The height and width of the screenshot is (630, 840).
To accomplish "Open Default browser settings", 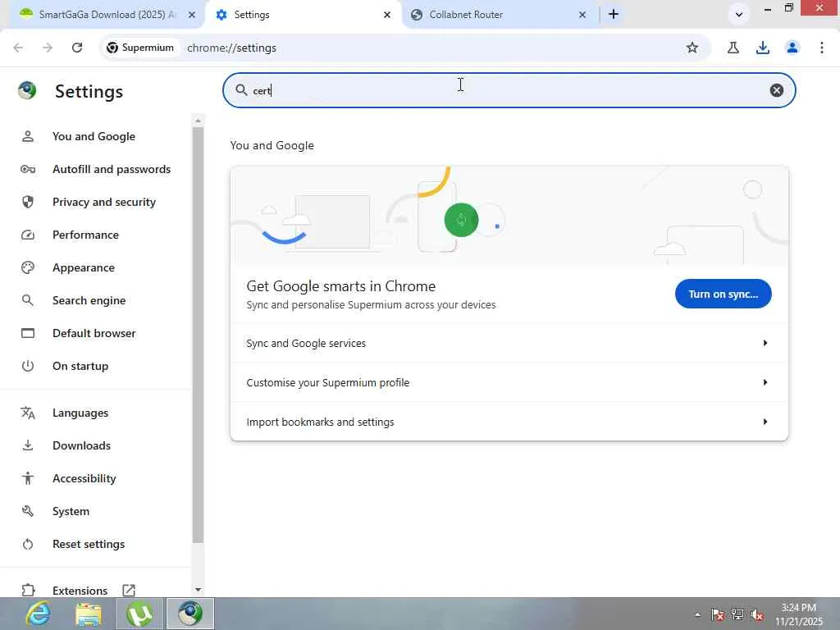I will (x=94, y=333).
